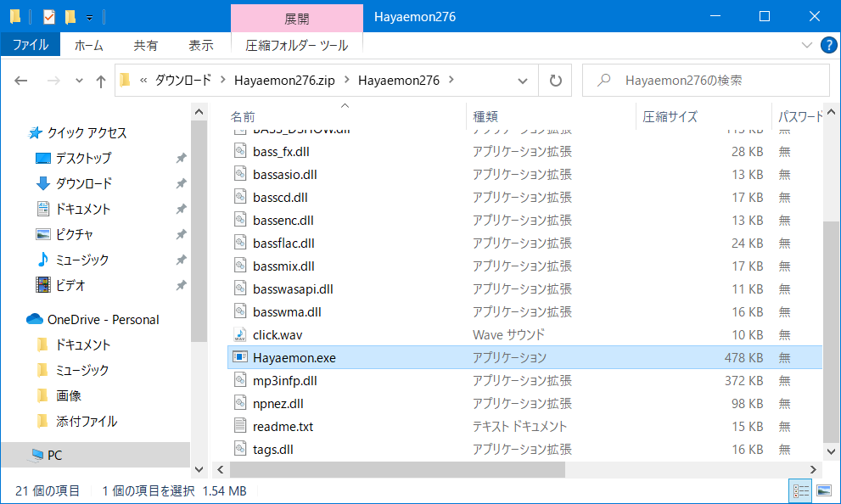Click the bass_fx.dll file icon
841x504 pixels.
click(x=240, y=151)
